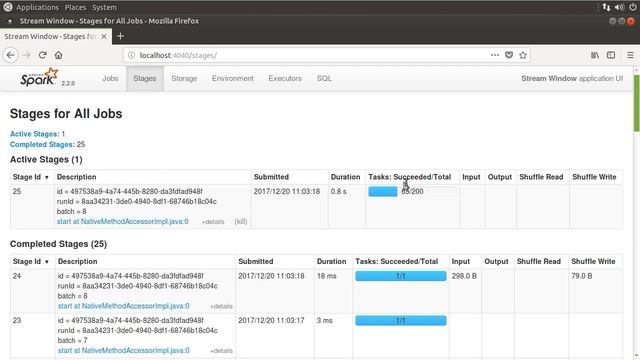640x360 pixels.
Task: Open the Firefox Library icon
Action: [595, 55]
